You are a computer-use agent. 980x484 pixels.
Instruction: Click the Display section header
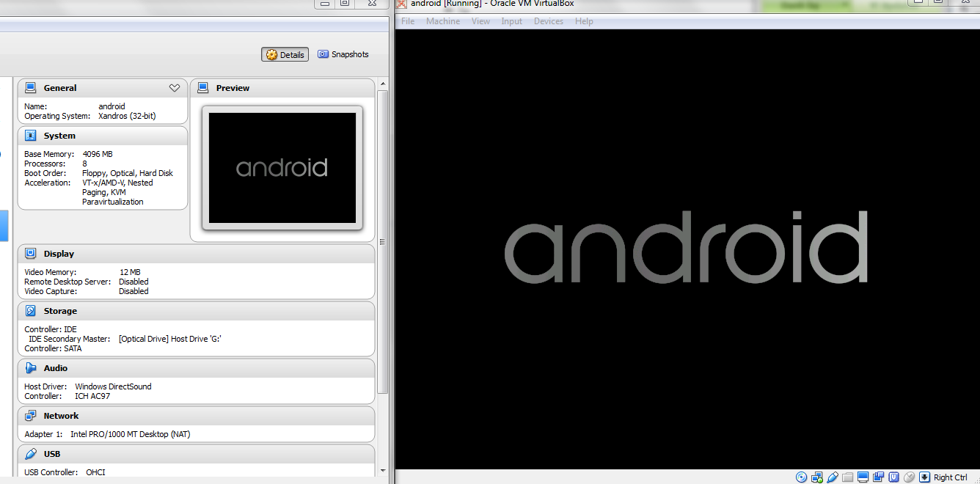tap(196, 254)
